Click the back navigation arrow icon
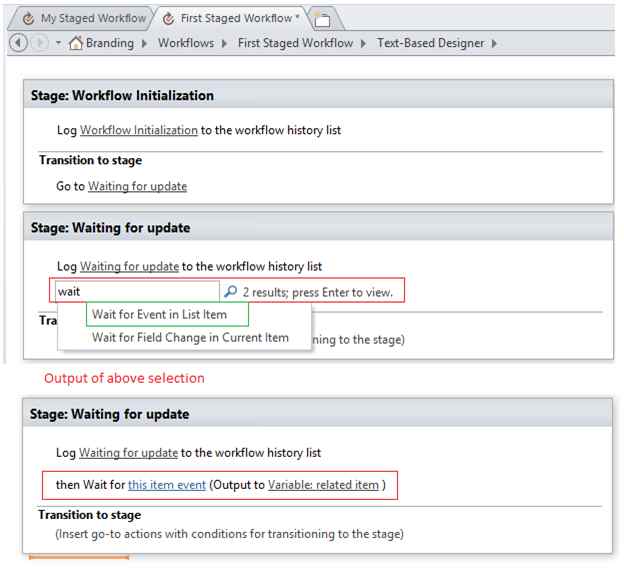The image size is (624, 568). point(18,43)
